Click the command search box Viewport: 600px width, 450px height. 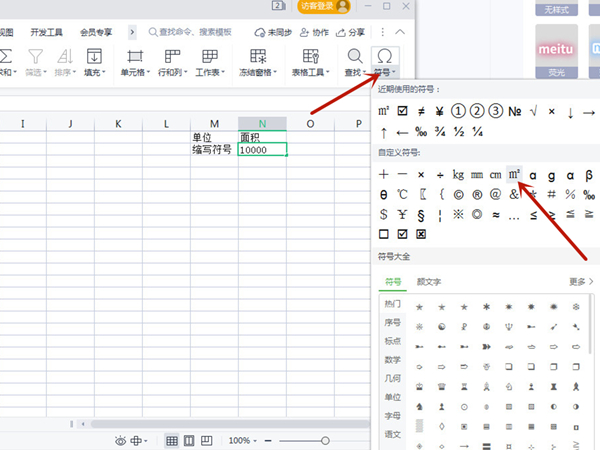(190, 32)
